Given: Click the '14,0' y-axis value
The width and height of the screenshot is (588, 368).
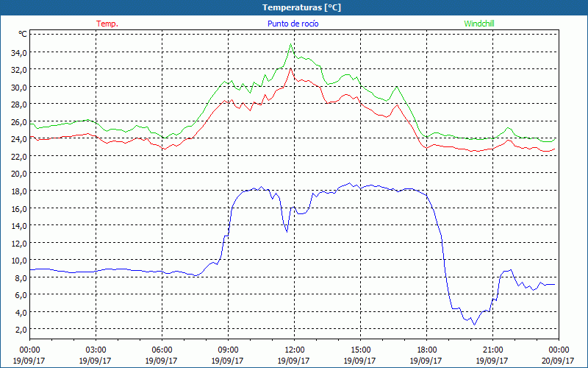Looking at the screenshot, I should pyautogui.click(x=19, y=226).
